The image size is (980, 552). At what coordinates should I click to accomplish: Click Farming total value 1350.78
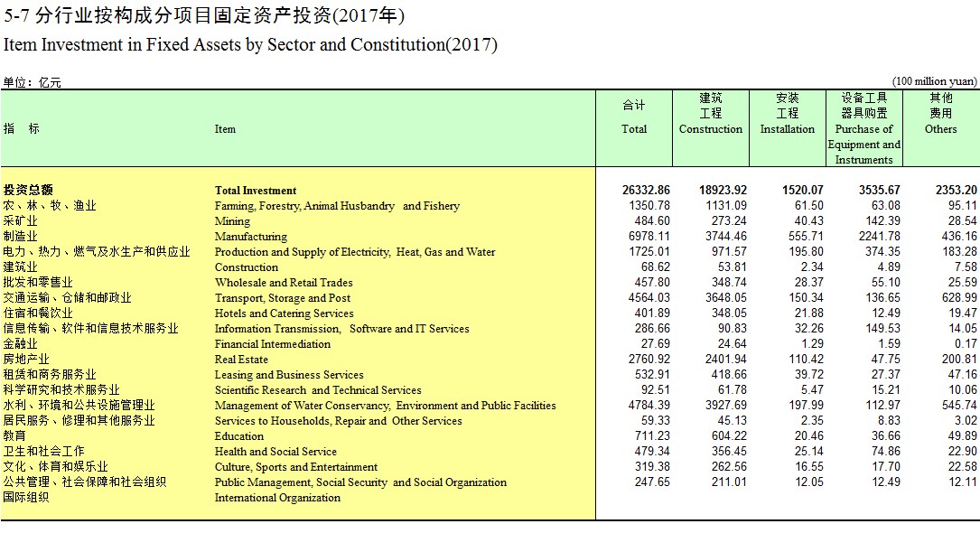[x=649, y=206]
